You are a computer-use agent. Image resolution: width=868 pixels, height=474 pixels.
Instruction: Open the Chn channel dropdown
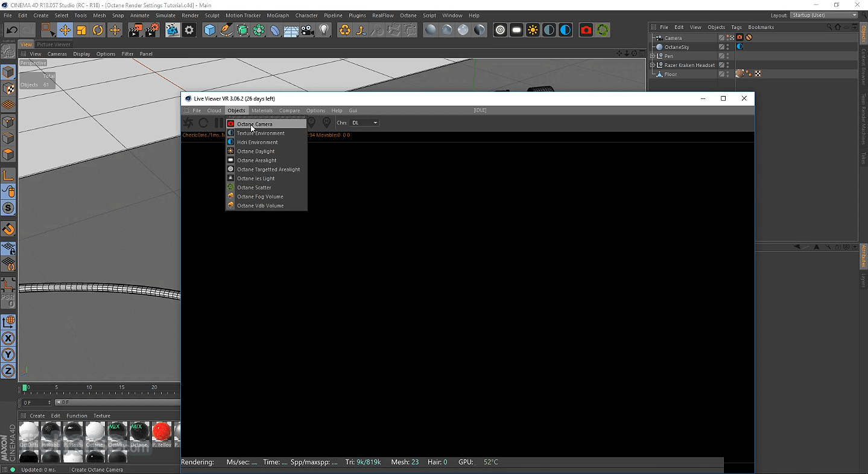click(x=364, y=123)
